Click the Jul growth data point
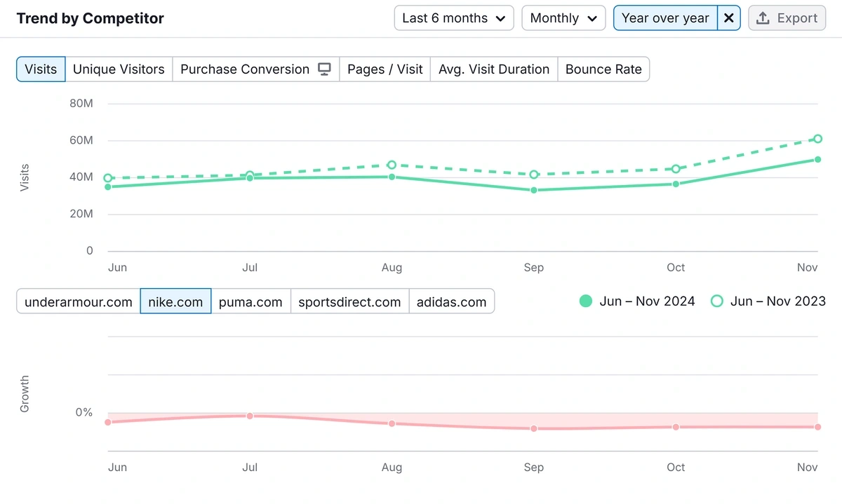842x504 pixels. [x=250, y=416]
